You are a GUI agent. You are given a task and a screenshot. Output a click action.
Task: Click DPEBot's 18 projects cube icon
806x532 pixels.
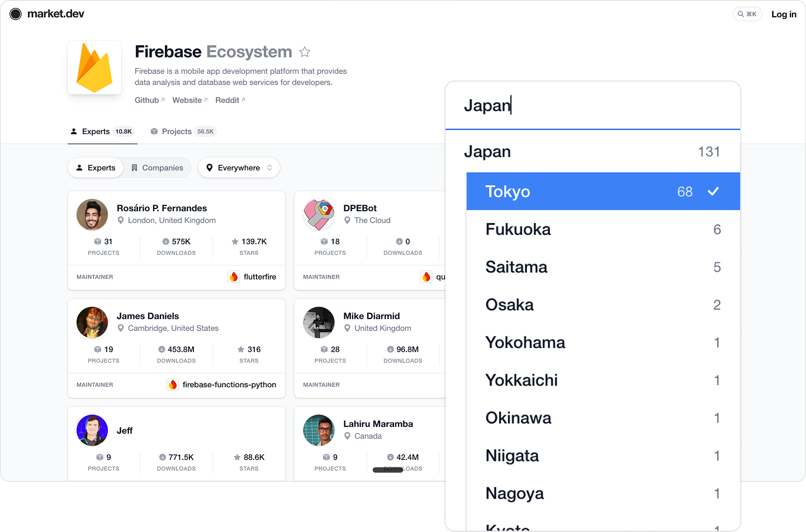coord(324,241)
